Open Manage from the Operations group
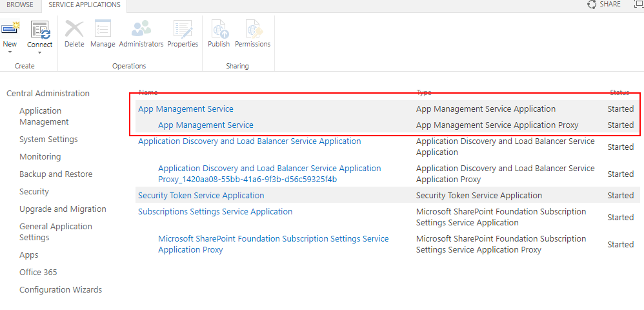This screenshot has height=310, width=644. (x=103, y=30)
